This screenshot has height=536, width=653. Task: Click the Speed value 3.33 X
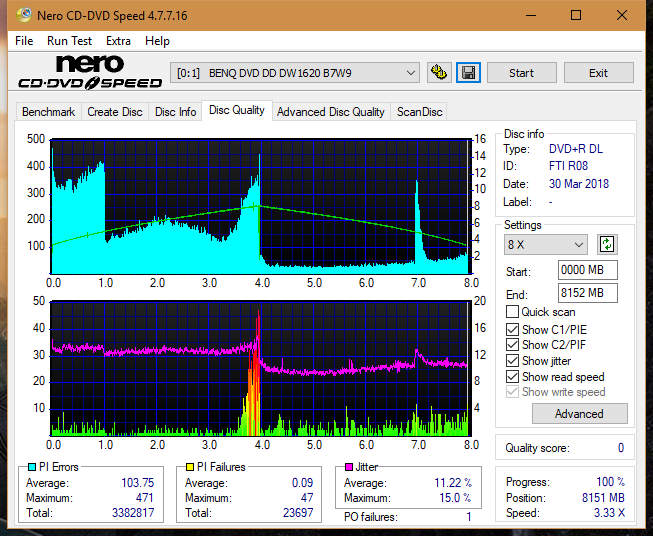tap(609, 513)
